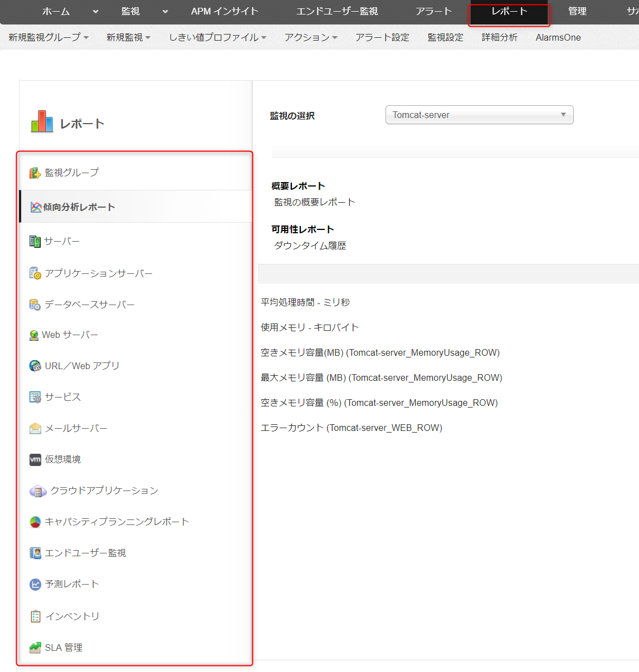Click the インベントリ clipboard icon
Image resolution: width=639 pixels, height=672 pixels.
pyautogui.click(x=36, y=616)
